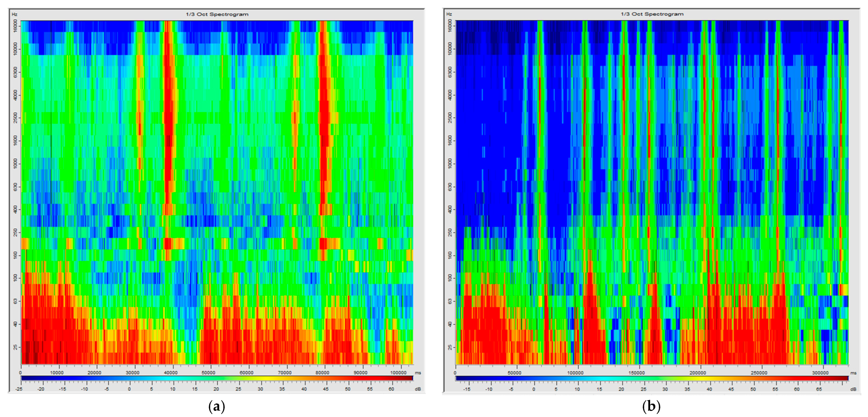Click the right '1/3 Oct Spectrogram' title
The width and height of the screenshot is (868, 417).
[652, 14]
